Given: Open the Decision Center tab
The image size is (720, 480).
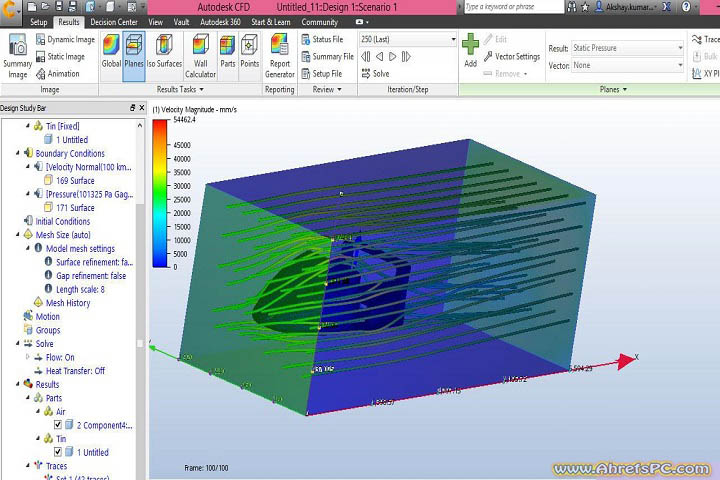Looking at the screenshot, I should (114, 22).
